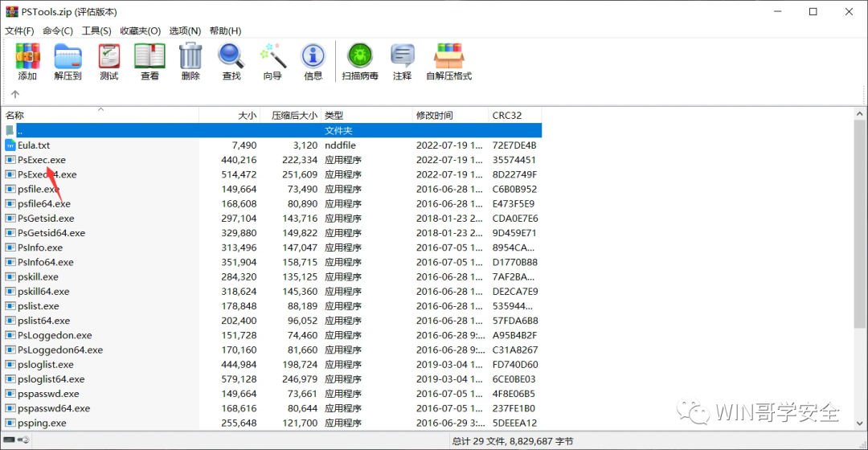Select the pslist.exe file name

(39, 306)
